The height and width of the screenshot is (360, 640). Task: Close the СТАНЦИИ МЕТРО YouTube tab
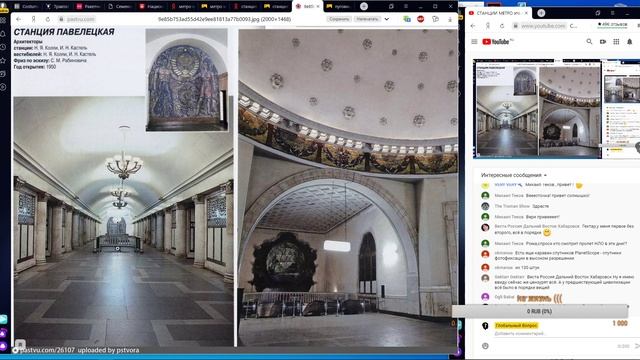[526, 13]
